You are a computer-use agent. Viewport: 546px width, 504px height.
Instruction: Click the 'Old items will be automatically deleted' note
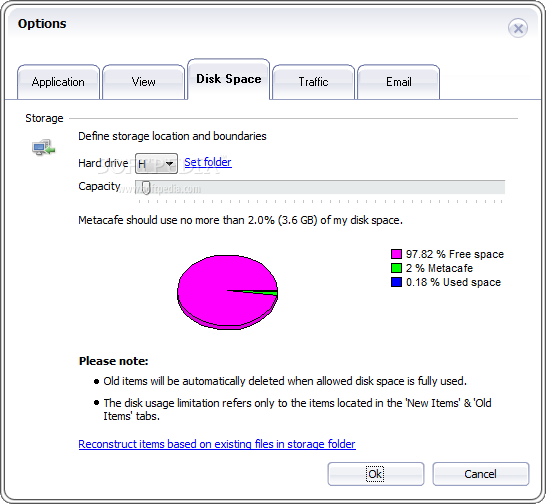pyautogui.click(x=285, y=381)
